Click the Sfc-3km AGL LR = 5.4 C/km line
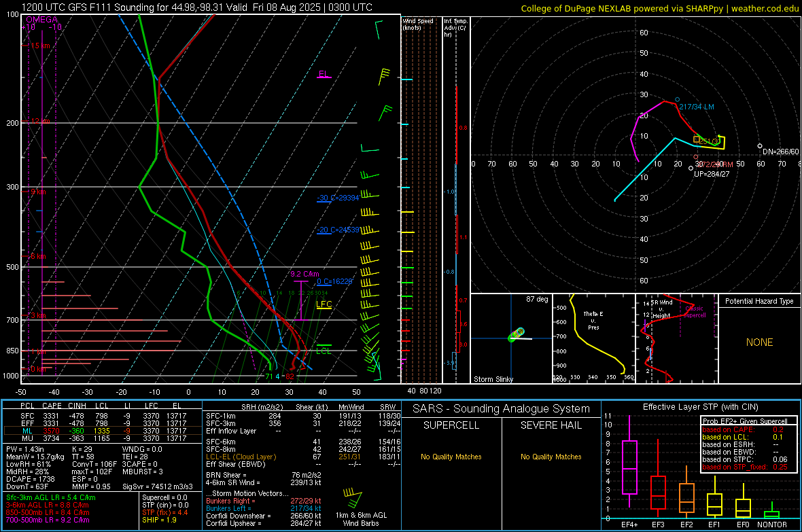The width and height of the screenshot is (802, 532). pos(51,498)
